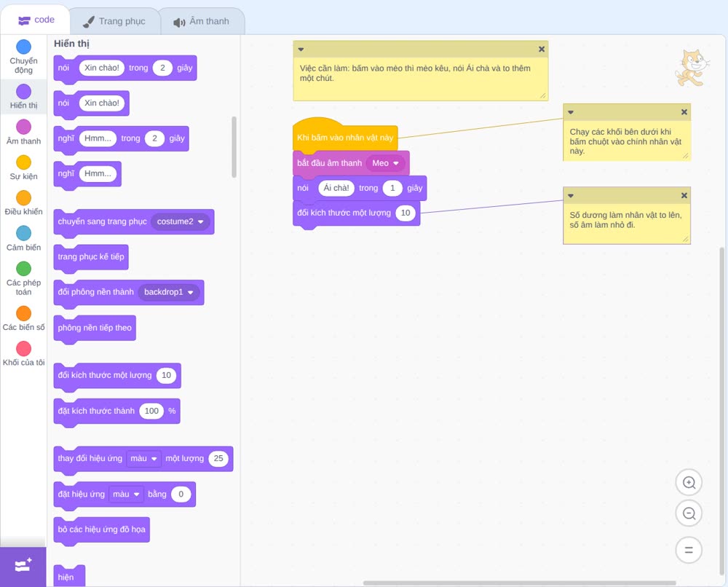This screenshot has width=728, height=587.
Task: Click the 'Khi bấm vào nhân vật này' block
Action: (x=345, y=137)
